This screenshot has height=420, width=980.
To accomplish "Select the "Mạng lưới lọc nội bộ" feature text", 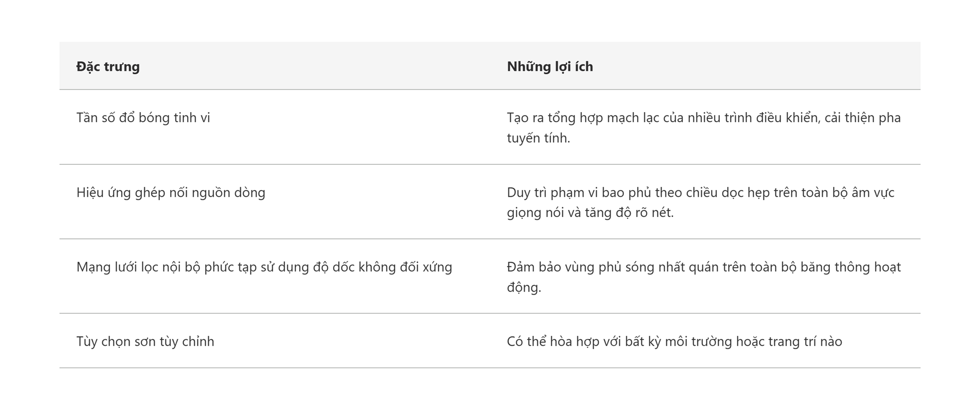I will pyautogui.click(x=139, y=267).
